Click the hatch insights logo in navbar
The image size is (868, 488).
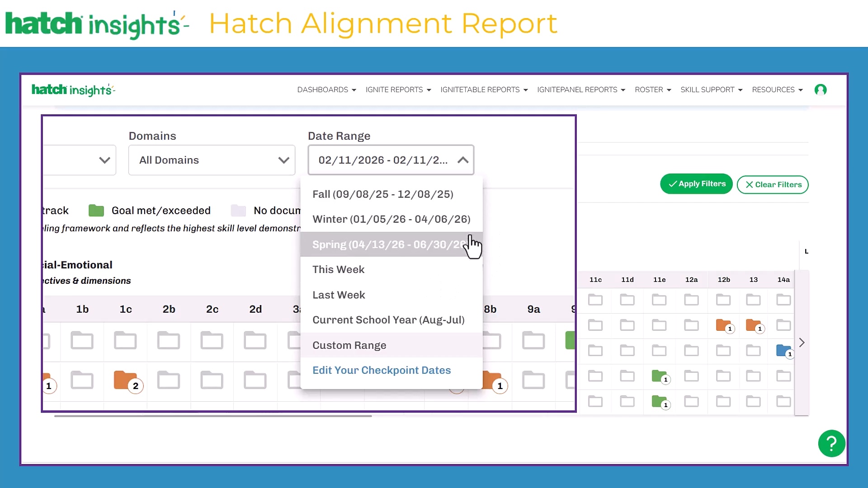coord(73,90)
